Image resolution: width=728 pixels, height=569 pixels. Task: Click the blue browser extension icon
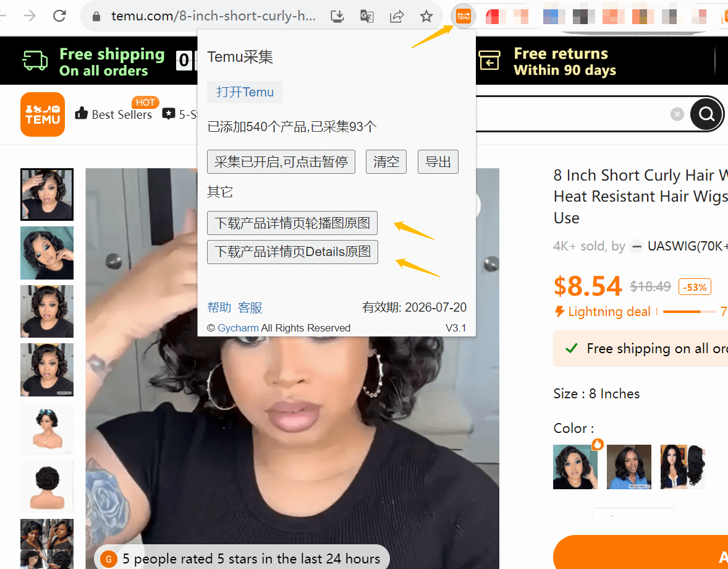click(x=554, y=17)
